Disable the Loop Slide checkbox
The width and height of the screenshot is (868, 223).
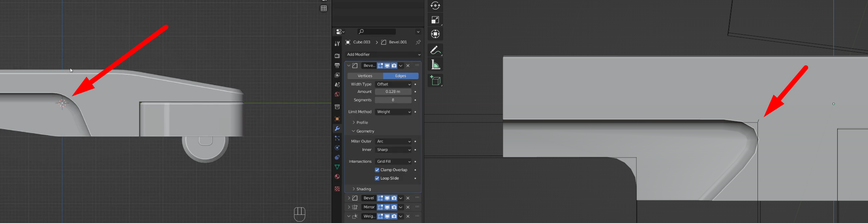[377, 178]
